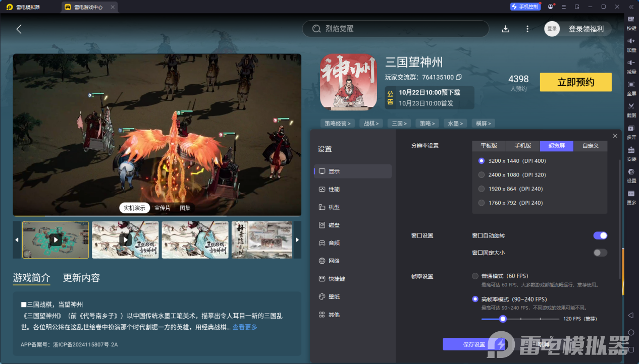
Task: Open the 更新内容 tab
Action: point(81,278)
